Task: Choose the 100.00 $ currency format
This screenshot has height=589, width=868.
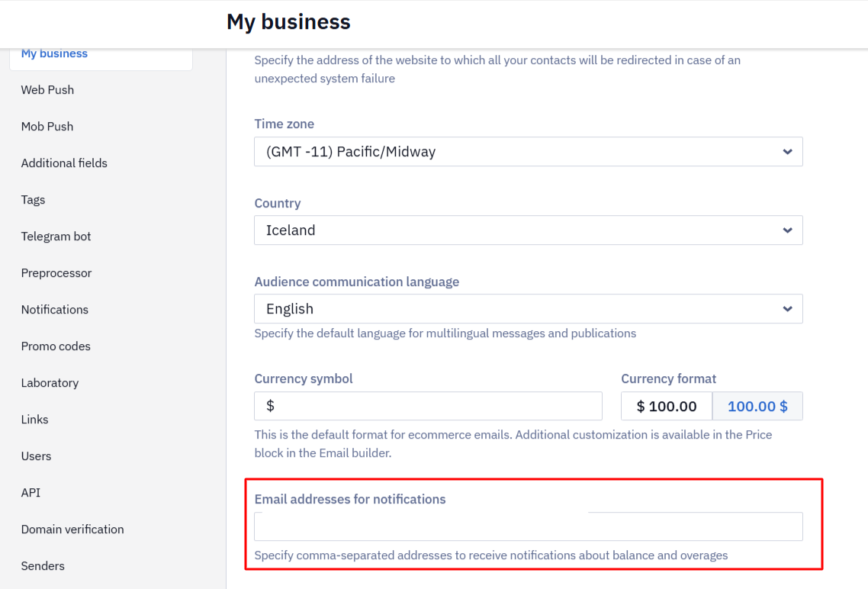Action: click(757, 407)
